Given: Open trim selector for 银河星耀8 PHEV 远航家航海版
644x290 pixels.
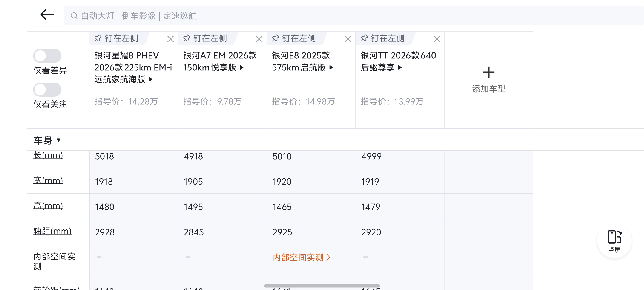Looking at the screenshot, I should (150, 80).
